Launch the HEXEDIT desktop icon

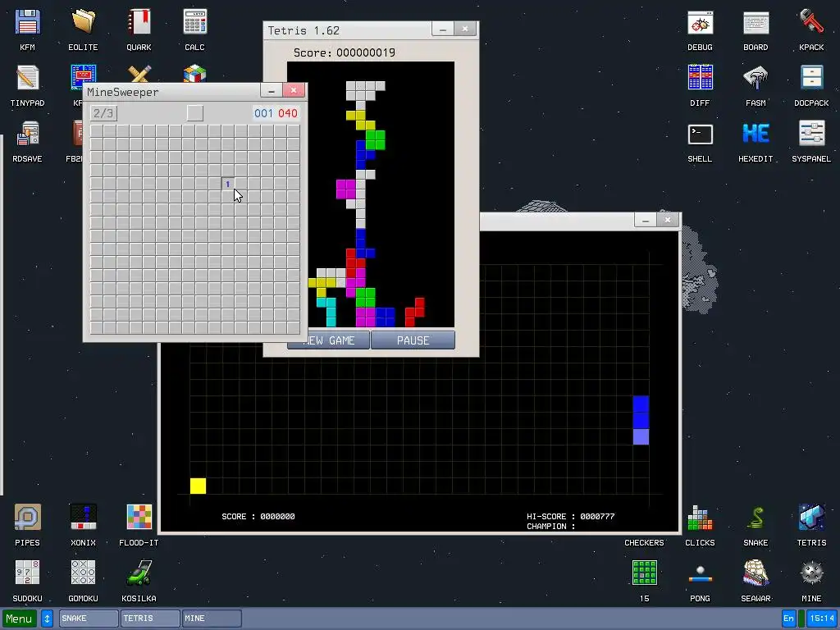click(x=756, y=141)
